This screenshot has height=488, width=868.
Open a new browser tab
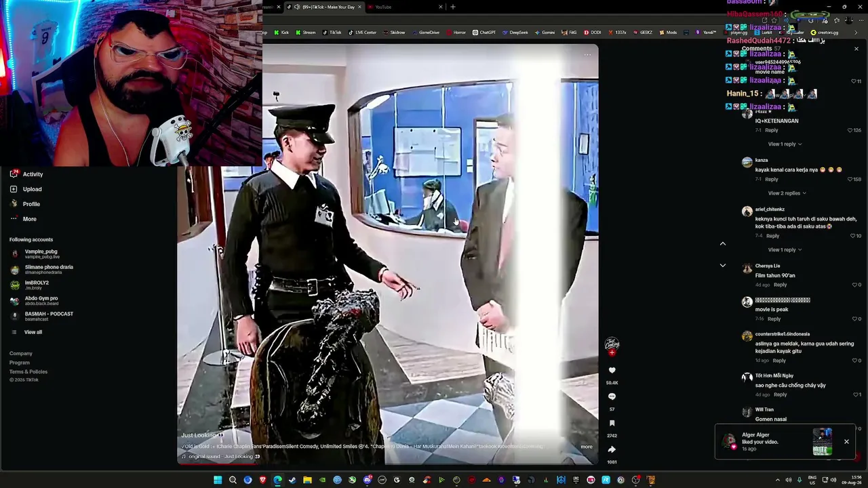tap(453, 7)
